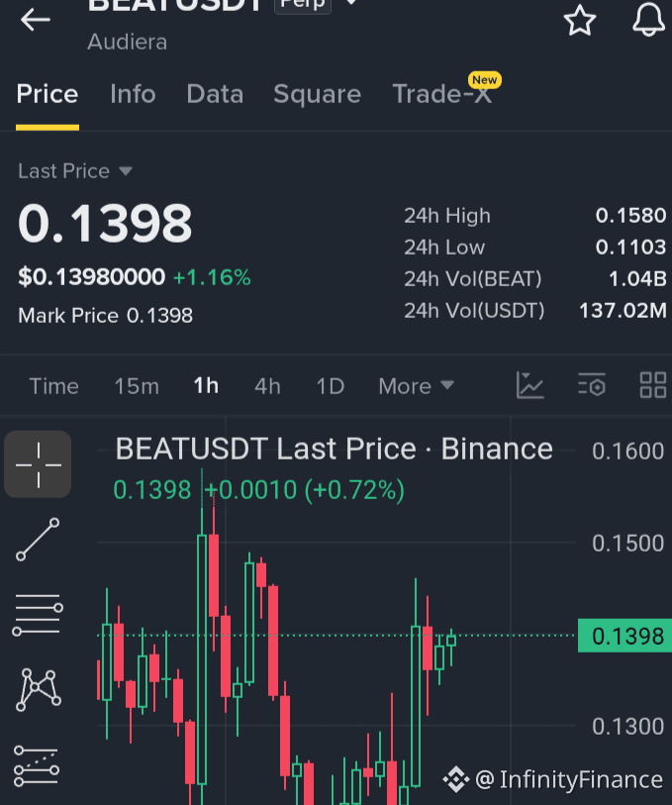The width and height of the screenshot is (672, 805).
Task: Open the Square tab
Action: point(317,94)
